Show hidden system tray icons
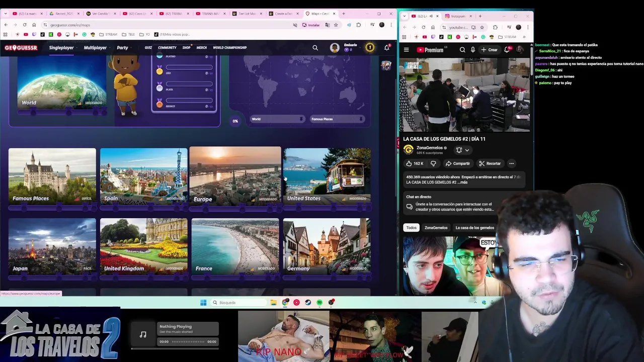Screen dimensions: 644x362 click(x=475, y=303)
